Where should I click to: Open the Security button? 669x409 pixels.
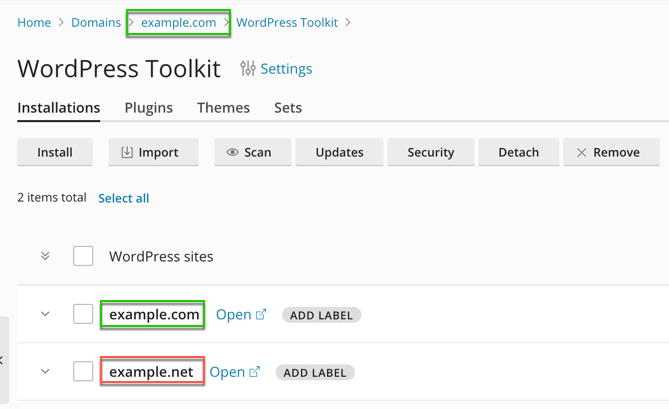click(430, 152)
